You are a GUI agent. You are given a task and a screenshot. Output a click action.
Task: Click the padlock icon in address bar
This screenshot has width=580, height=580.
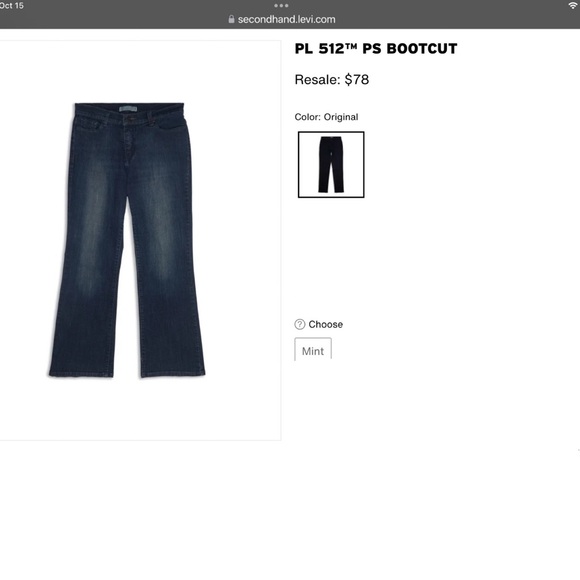(231, 19)
